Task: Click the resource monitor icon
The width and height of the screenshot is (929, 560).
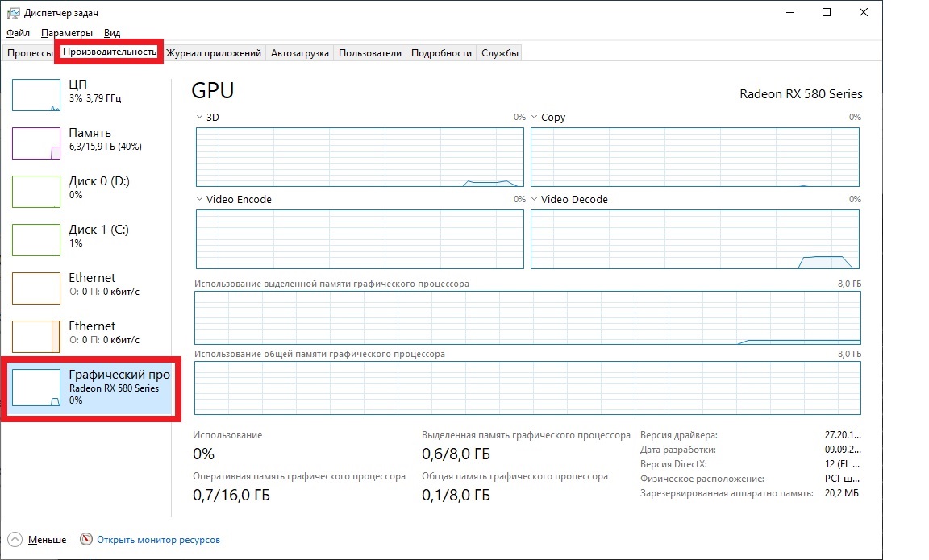Action: (86, 540)
